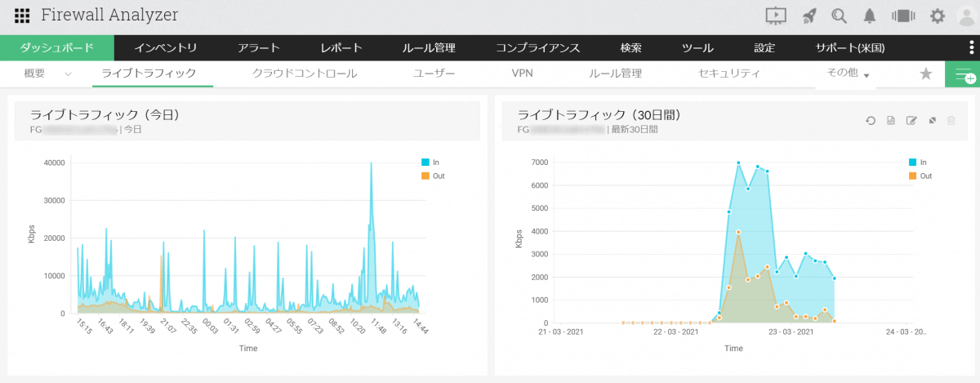
Task: Open the 検索 menu
Action: point(631,47)
